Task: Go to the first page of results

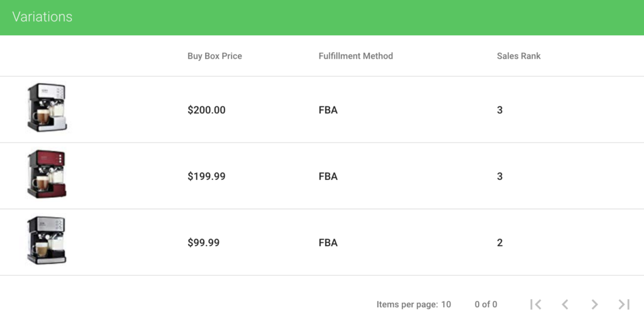Action: coord(536,305)
